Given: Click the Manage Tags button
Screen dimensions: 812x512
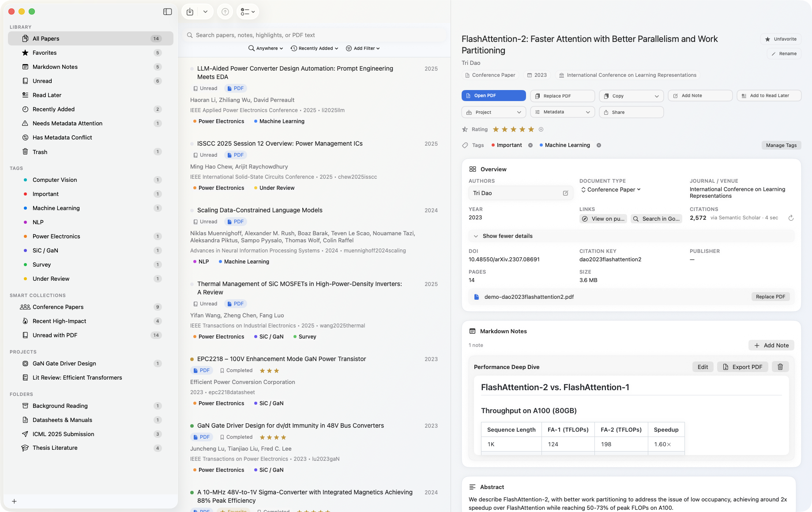Looking at the screenshot, I should pyautogui.click(x=781, y=145).
